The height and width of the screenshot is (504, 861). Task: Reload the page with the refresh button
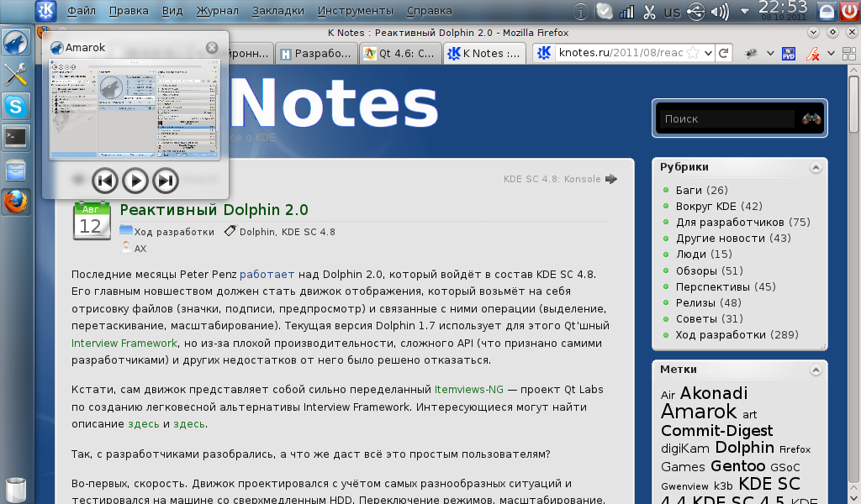tap(724, 53)
